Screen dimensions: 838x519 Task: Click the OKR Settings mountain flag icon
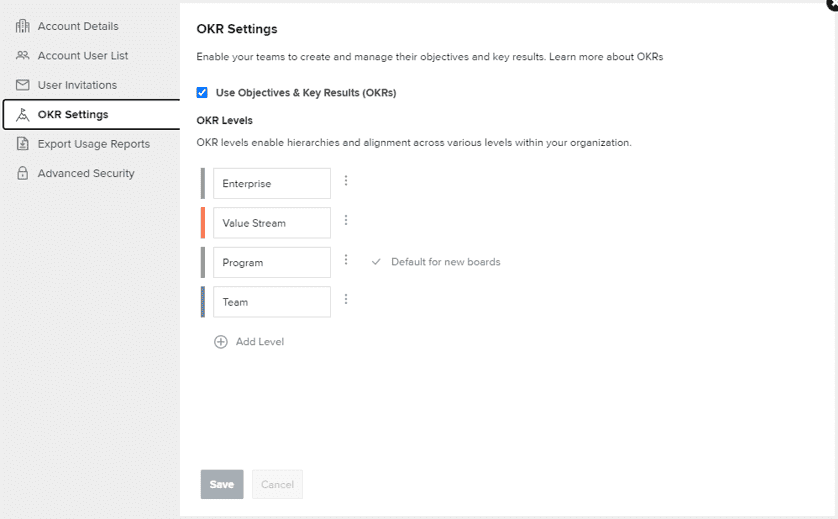click(x=22, y=114)
